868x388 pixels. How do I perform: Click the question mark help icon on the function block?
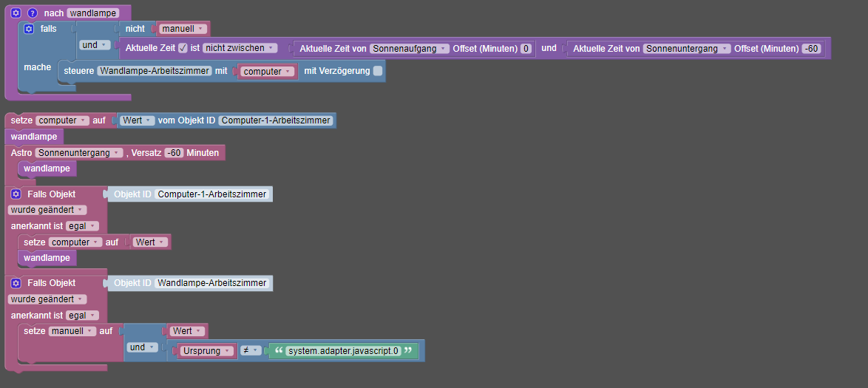[x=32, y=13]
